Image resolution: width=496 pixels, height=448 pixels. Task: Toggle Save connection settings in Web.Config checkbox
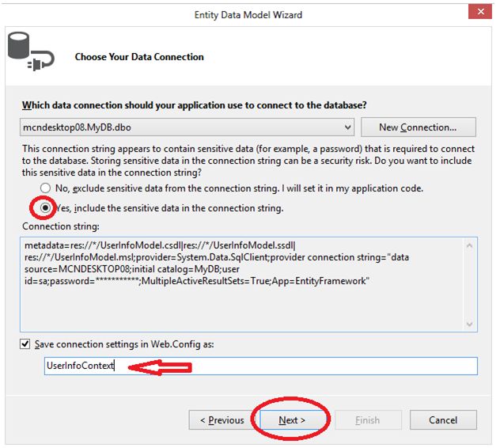(x=26, y=344)
